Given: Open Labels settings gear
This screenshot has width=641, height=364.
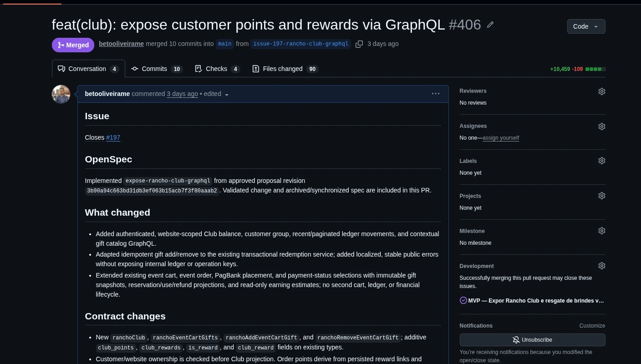Looking at the screenshot, I should 601,161.
